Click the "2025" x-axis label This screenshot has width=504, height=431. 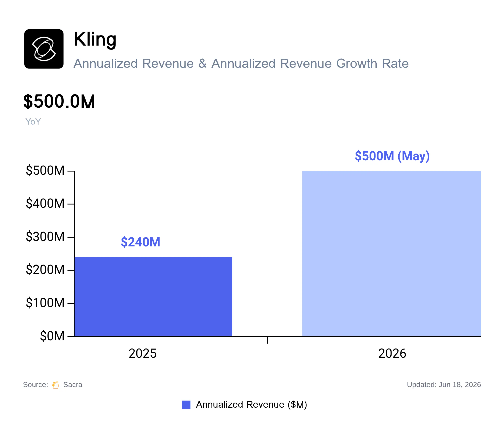coord(142,353)
